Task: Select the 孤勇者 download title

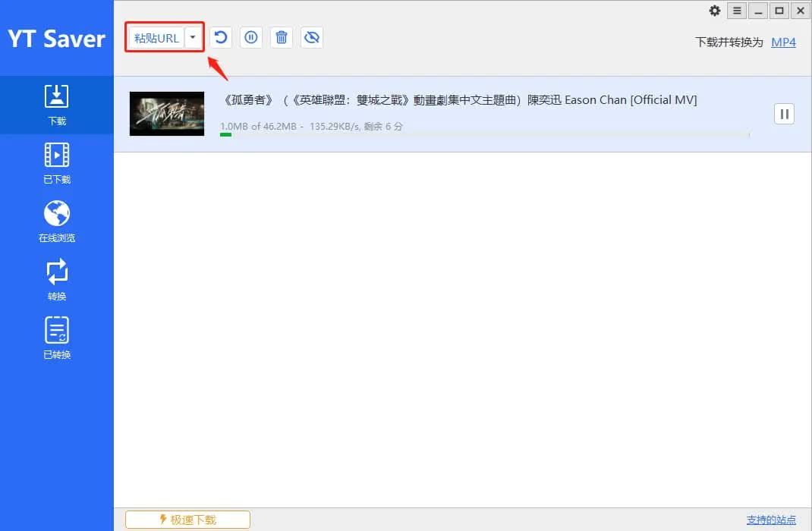Action: pyautogui.click(x=458, y=100)
